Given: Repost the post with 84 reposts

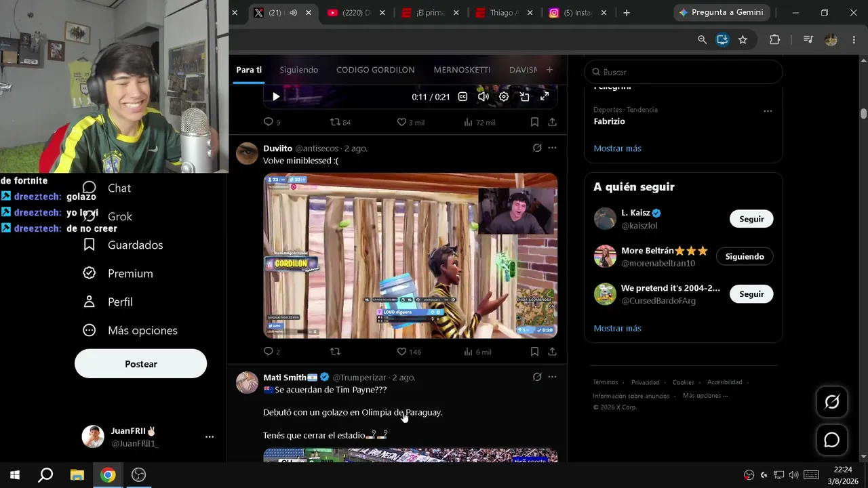Looking at the screenshot, I should pyautogui.click(x=340, y=122).
